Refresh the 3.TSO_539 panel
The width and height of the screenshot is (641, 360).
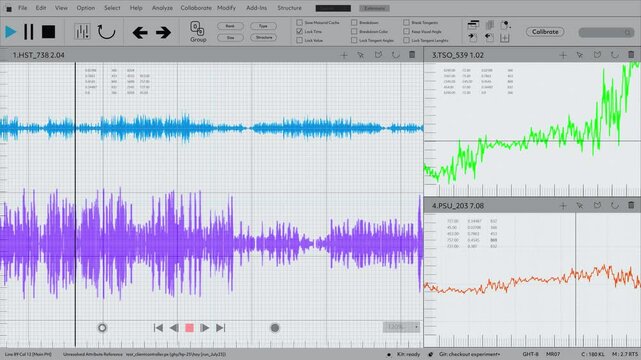pyautogui.click(x=614, y=55)
